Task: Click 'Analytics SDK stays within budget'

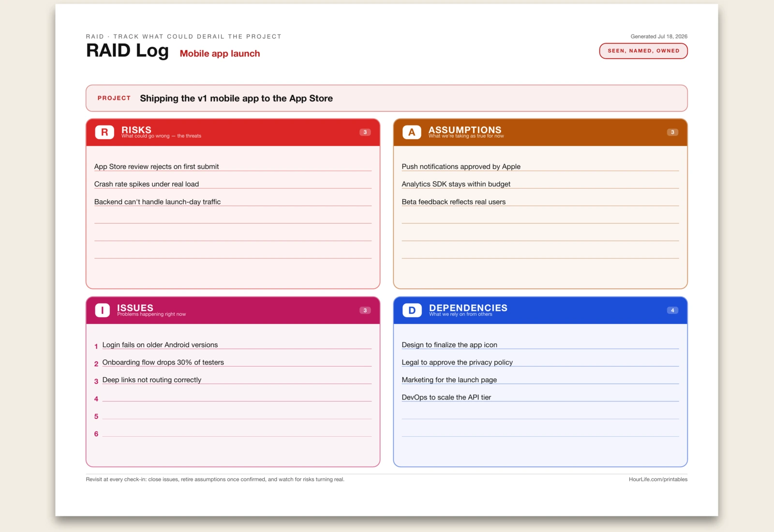Action: click(456, 184)
